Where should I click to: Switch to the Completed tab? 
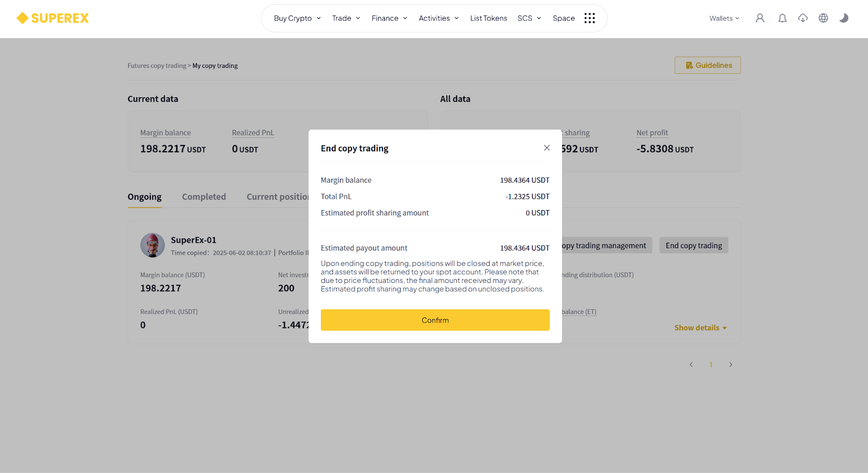click(204, 197)
